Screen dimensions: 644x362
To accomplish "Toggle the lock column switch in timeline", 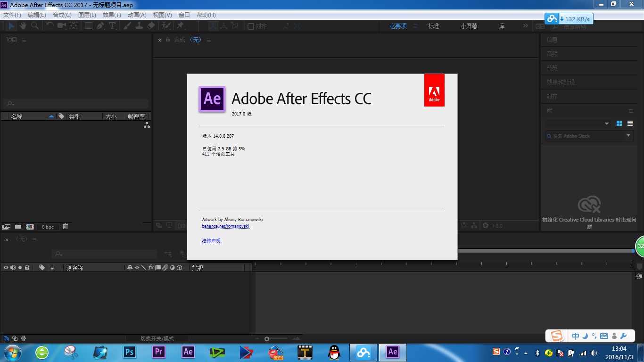I will tap(27, 267).
